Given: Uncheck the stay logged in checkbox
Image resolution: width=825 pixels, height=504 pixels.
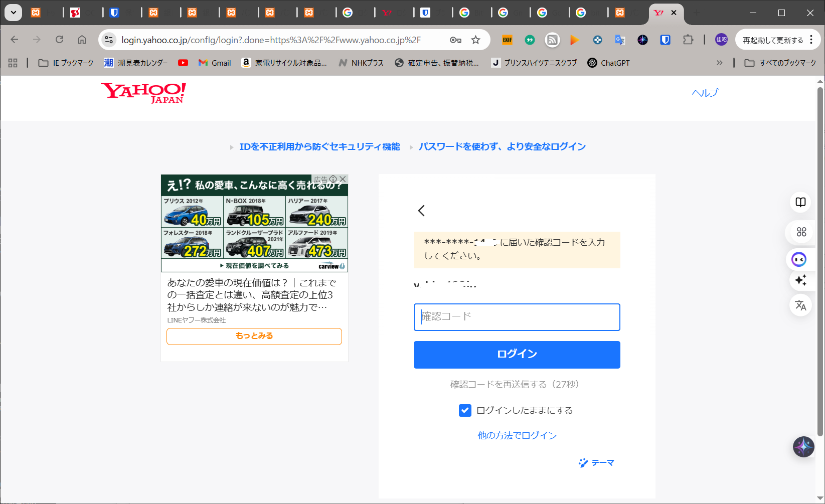Looking at the screenshot, I should coord(465,410).
